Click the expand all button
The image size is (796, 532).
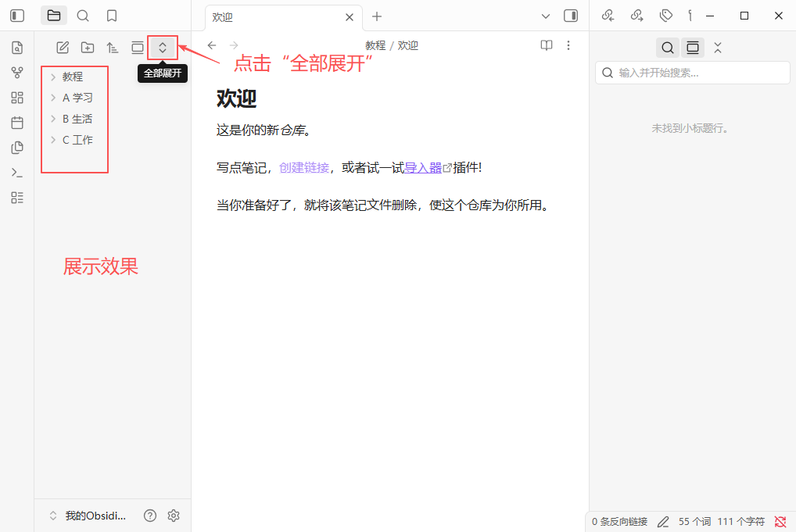click(163, 48)
